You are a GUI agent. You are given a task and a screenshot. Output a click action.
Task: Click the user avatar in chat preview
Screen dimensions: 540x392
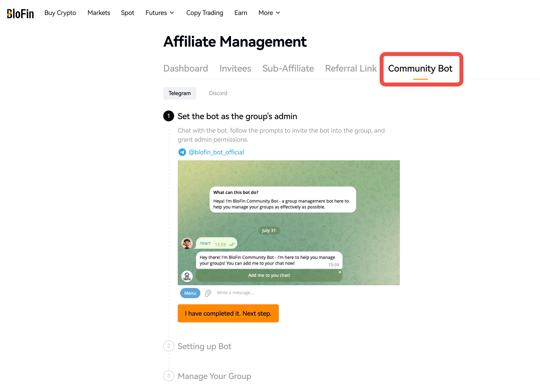[x=187, y=243]
